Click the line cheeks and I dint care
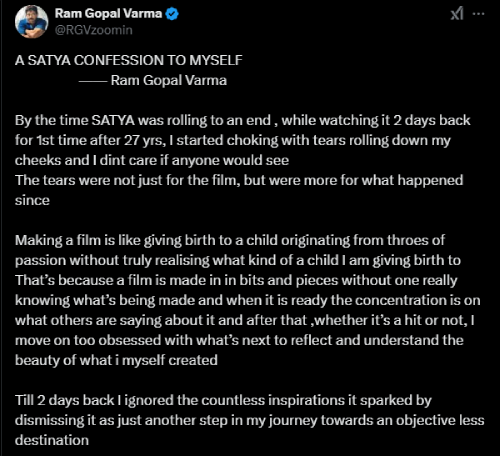 pos(152,160)
